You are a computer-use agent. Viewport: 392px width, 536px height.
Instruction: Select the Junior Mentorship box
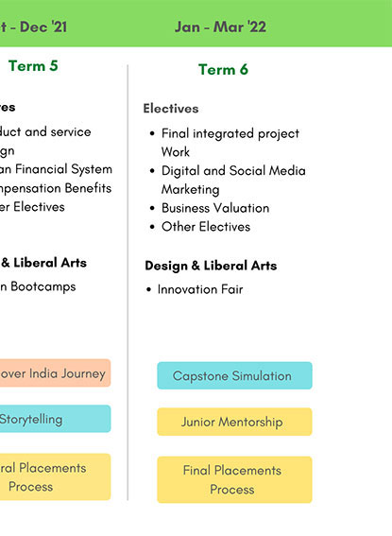click(x=234, y=422)
